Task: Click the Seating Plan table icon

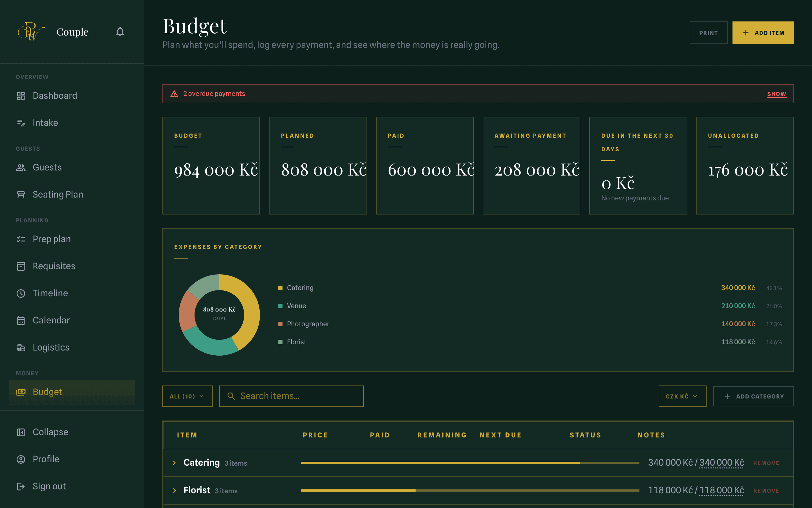Action: [x=21, y=194]
